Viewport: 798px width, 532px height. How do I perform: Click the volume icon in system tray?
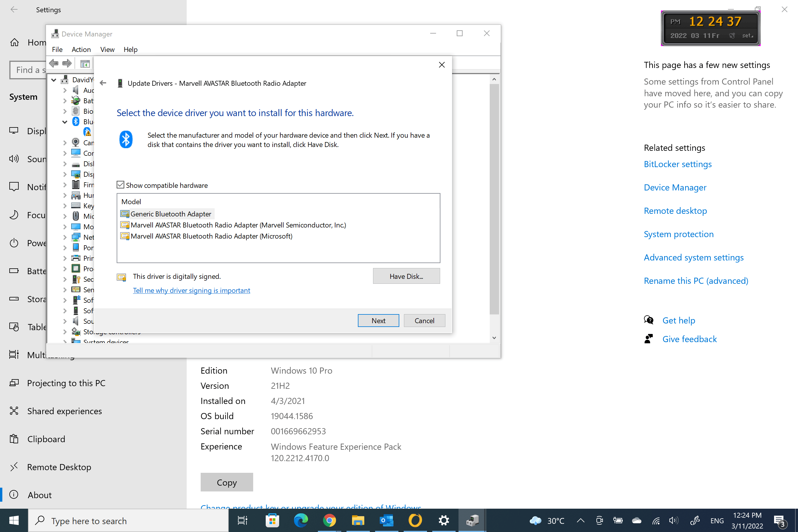point(673,520)
